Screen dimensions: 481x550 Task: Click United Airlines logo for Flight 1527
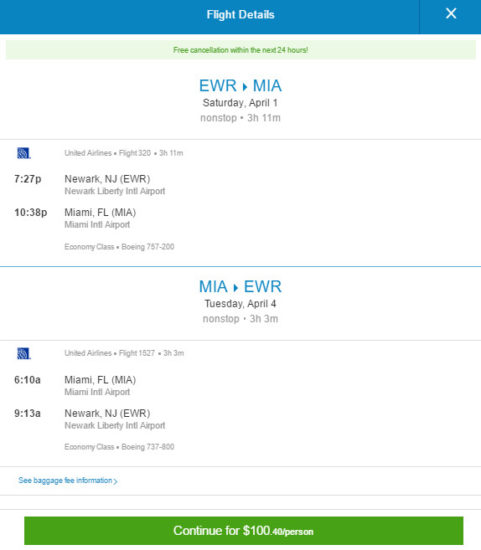[x=24, y=353]
